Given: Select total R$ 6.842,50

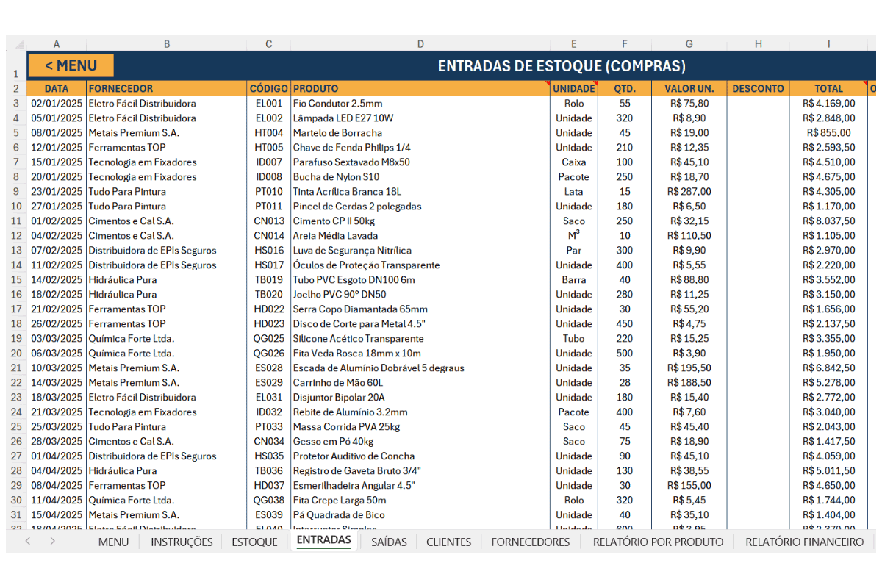Looking at the screenshot, I should pos(828,368).
